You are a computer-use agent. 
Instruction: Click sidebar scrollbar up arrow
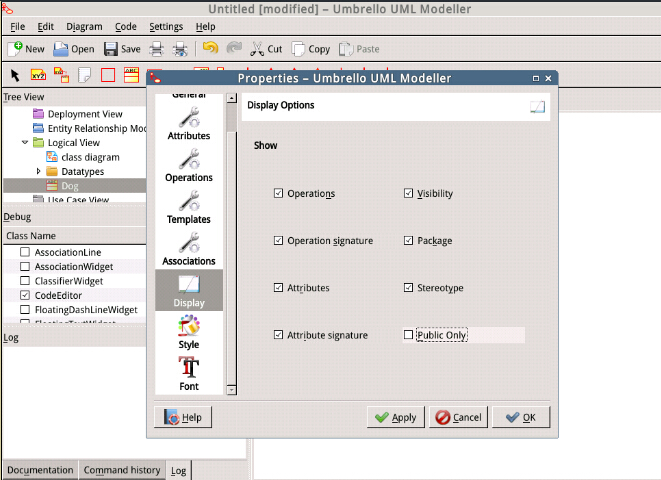tap(231, 98)
